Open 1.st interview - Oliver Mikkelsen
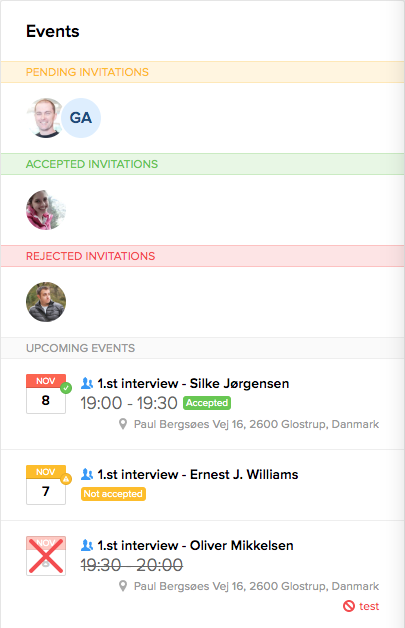405x628 pixels. tap(195, 545)
